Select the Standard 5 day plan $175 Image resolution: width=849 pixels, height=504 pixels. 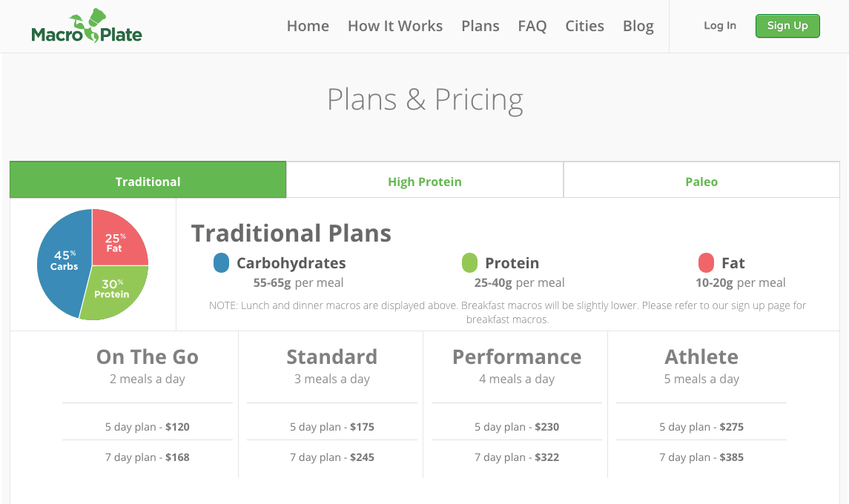tap(332, 427)
